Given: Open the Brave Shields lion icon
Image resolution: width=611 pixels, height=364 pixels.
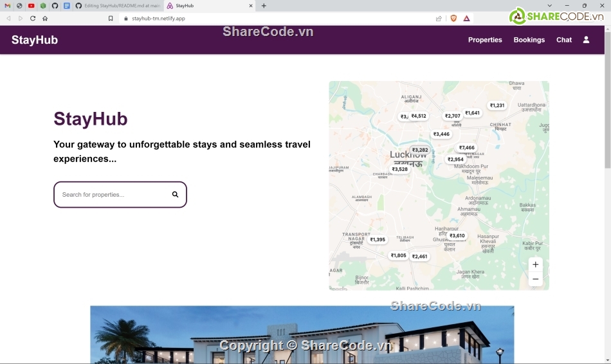Looking at the screenshot, I should (x=453, y=19).
